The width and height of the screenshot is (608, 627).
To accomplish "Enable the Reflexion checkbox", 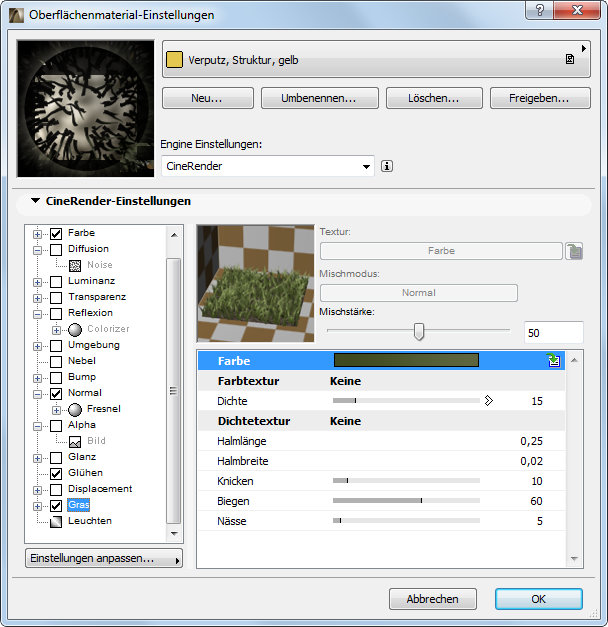I will click(x=56, y=314).
